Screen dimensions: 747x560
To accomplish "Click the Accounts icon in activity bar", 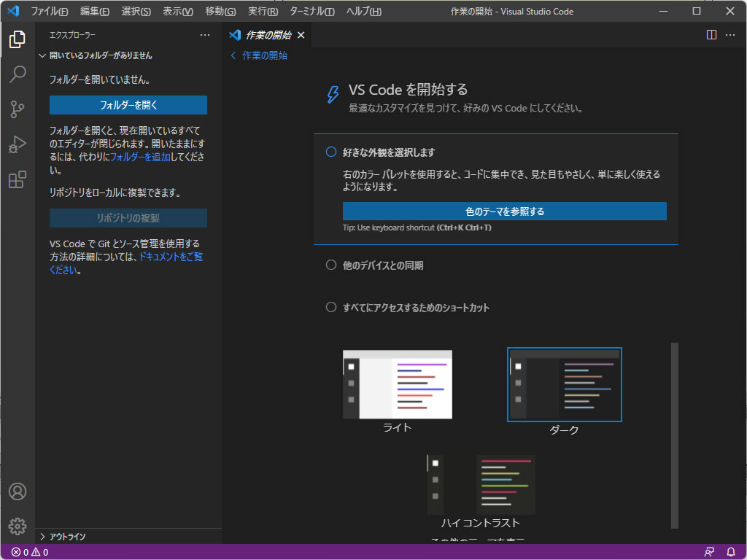I will click(x=18, y=491).
